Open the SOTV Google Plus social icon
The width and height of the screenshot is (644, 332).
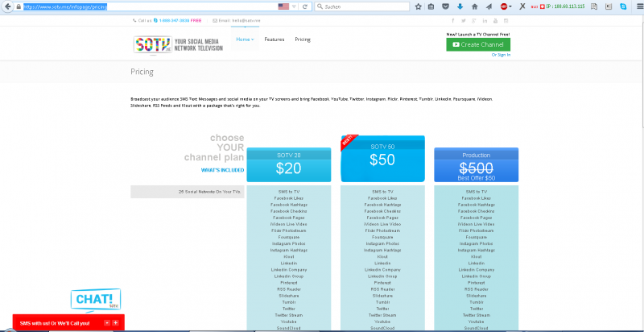point(474,20)
